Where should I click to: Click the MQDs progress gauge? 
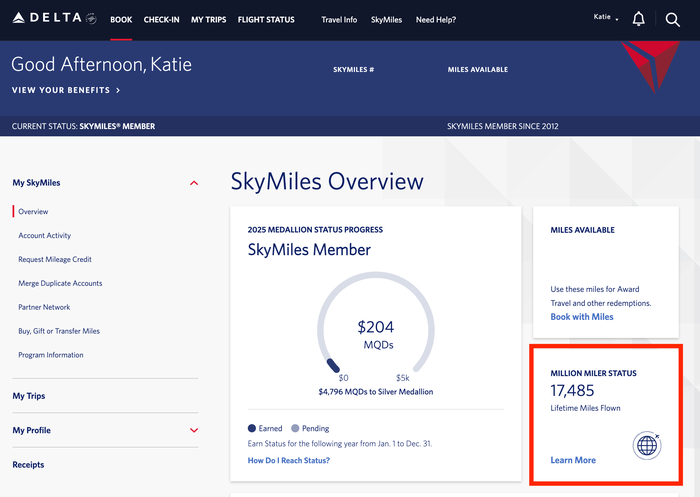[x=375, y=323]
